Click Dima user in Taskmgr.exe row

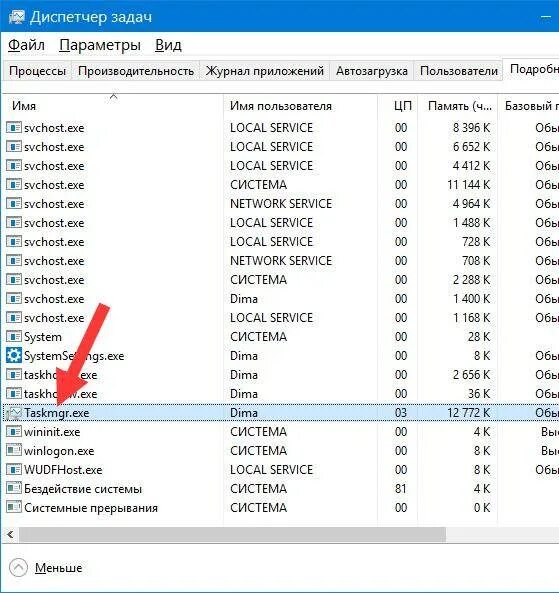click(244, 413)
